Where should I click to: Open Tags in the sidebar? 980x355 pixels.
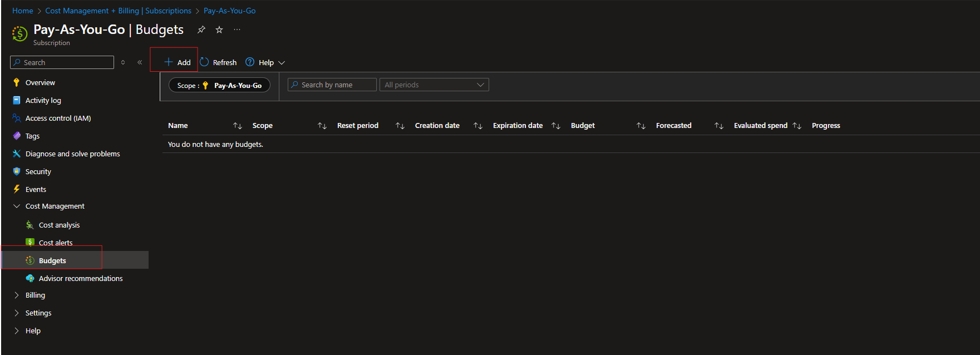point(32,136)
